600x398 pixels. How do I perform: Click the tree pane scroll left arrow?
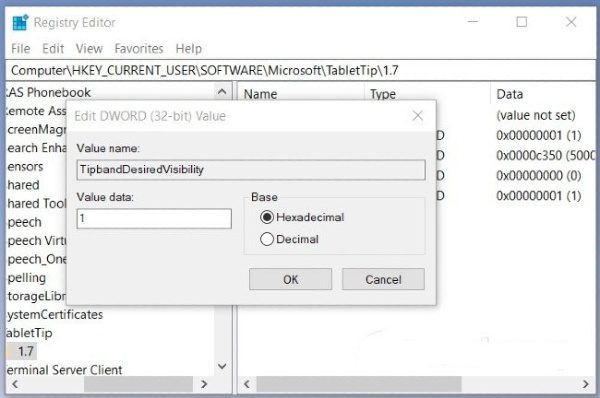[x=15, y=384]
